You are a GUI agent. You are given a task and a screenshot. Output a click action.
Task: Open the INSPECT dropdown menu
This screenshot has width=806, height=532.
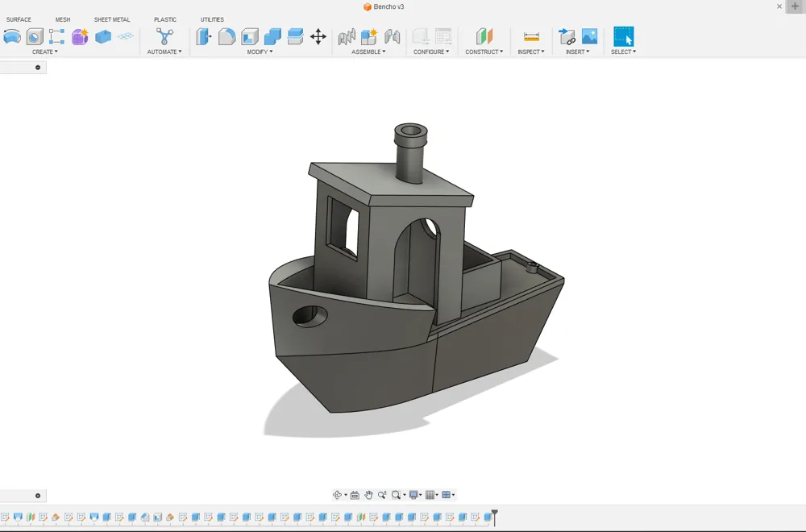click(531, 52)
